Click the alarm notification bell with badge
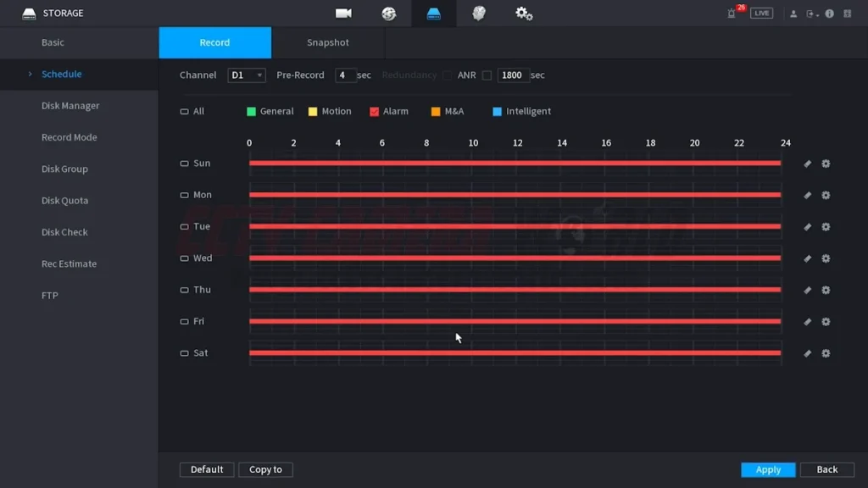Screen dimensions: 868x488 (732, 14)
